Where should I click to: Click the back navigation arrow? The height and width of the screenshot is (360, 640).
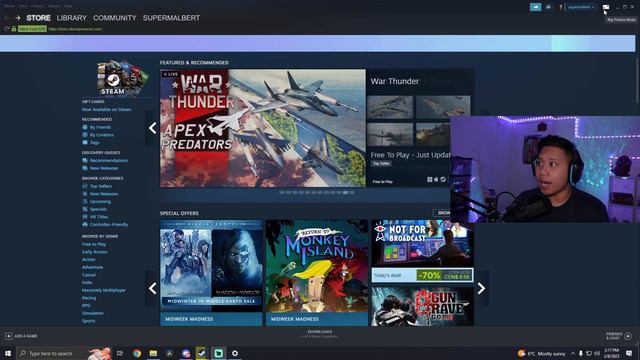pyautogui.click(x=7, y=18)
